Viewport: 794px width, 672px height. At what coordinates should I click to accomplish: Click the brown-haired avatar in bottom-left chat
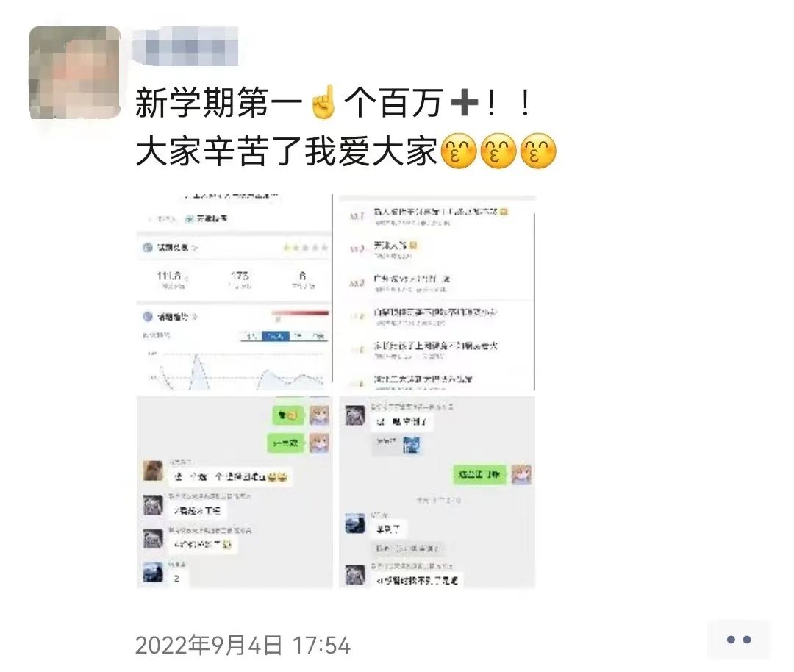tap(153, 471)
